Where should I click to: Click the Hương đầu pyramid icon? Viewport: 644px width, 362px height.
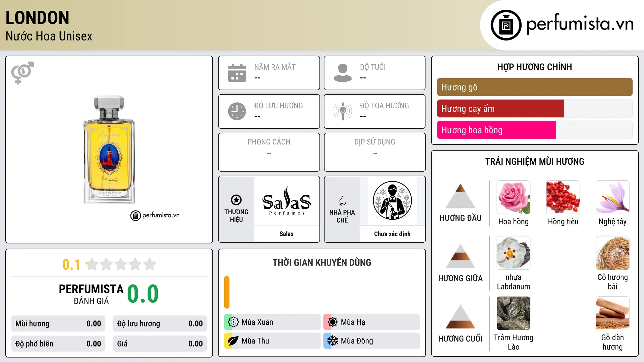(x=460, y=196)
